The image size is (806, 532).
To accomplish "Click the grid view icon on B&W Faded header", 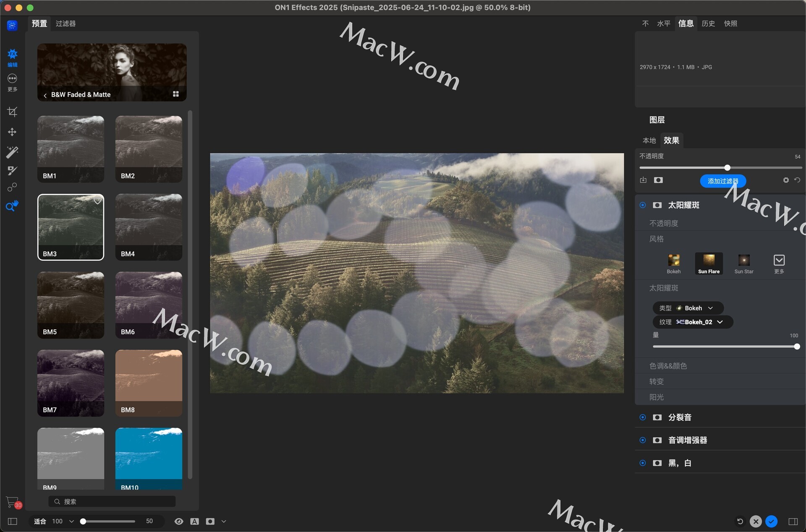I will tap(176, 94).
